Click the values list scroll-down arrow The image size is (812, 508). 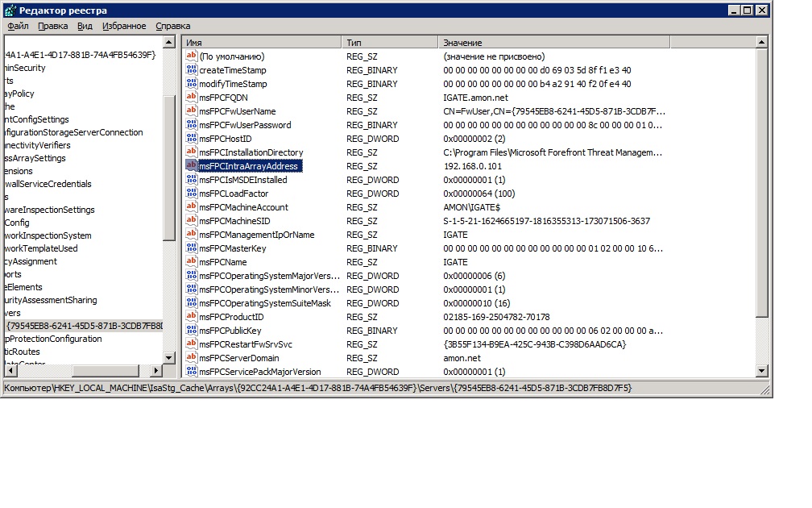point(761,371)
